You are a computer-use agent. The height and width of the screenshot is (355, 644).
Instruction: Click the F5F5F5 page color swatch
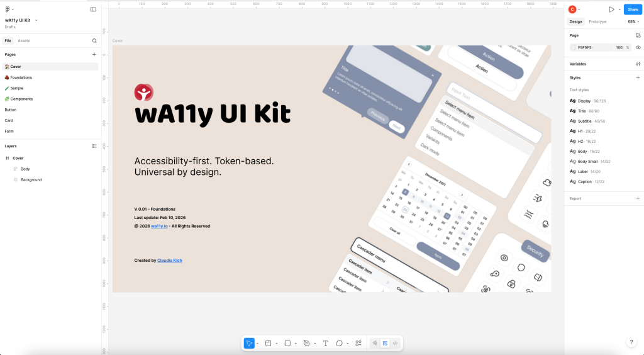[574, 47]
